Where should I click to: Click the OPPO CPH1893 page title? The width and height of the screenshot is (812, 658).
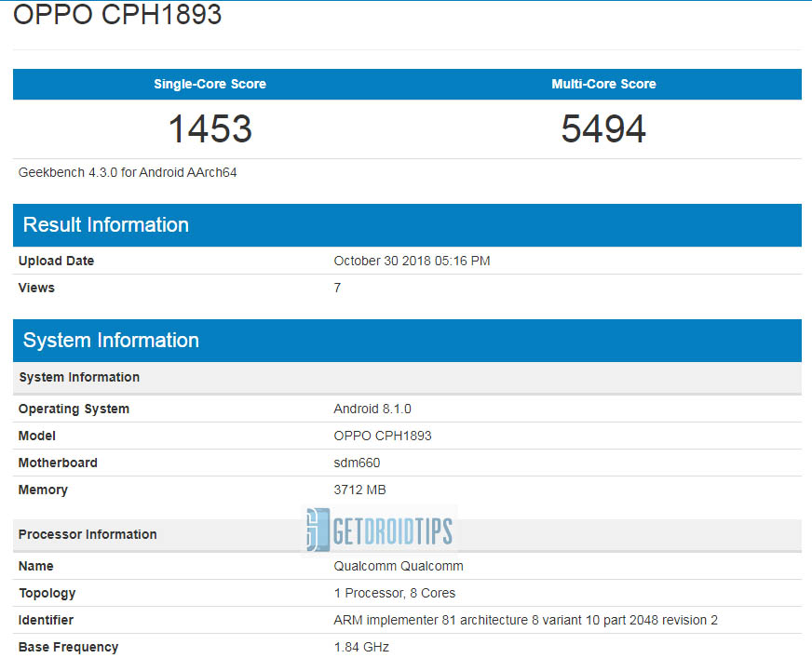coord(117,14)
